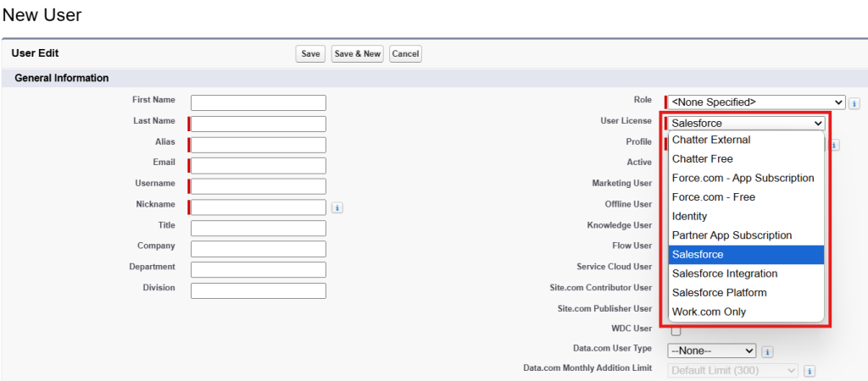868x381 pixels.
Task: Expand the Data.com User Type dropdown
Action: coord(711,351)
